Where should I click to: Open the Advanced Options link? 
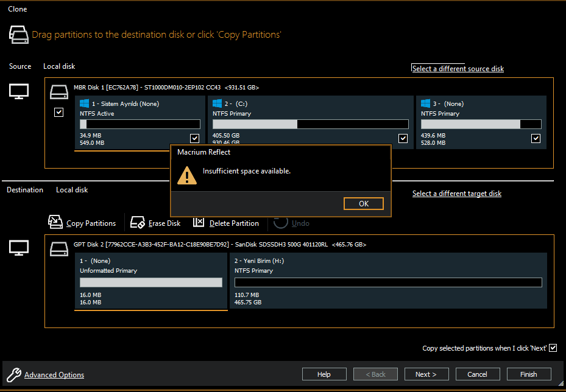pyautogui.click(x=54, y=375)
